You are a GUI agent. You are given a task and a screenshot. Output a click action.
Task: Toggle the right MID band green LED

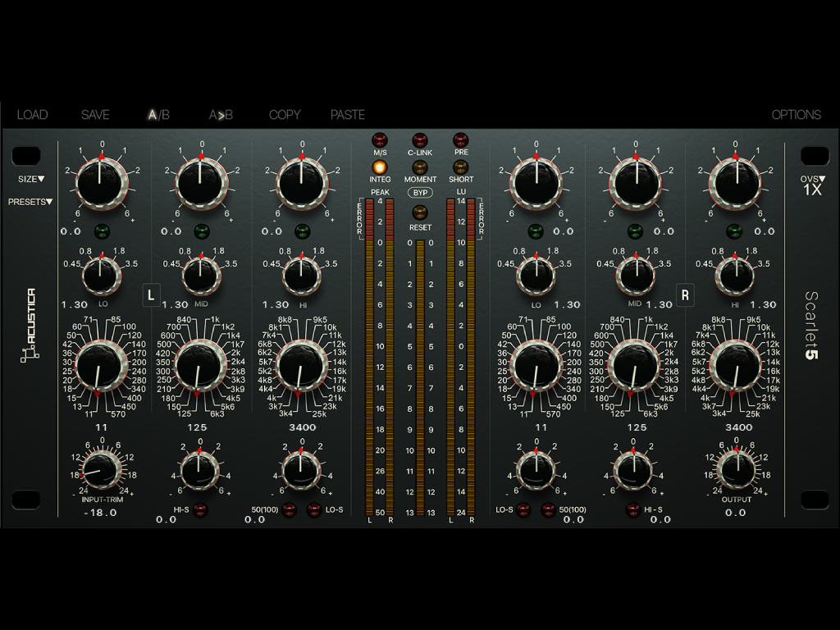point(635,231)
